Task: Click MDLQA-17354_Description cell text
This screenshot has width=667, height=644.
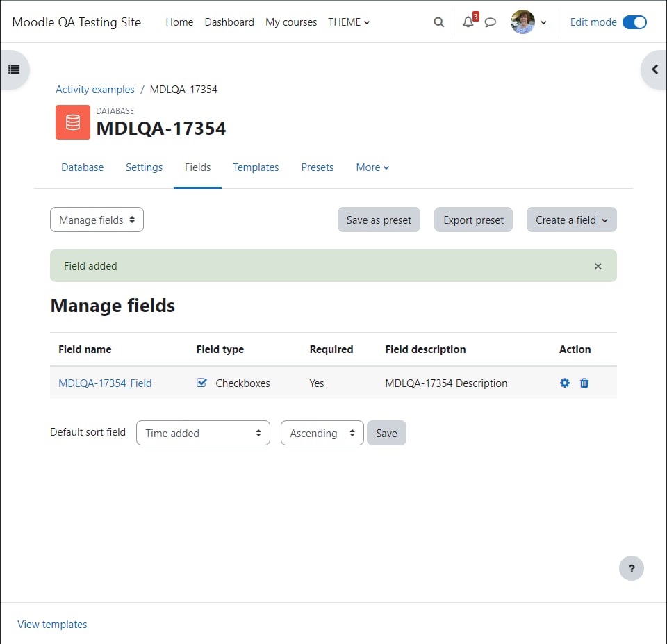Action: click(446, 383)
